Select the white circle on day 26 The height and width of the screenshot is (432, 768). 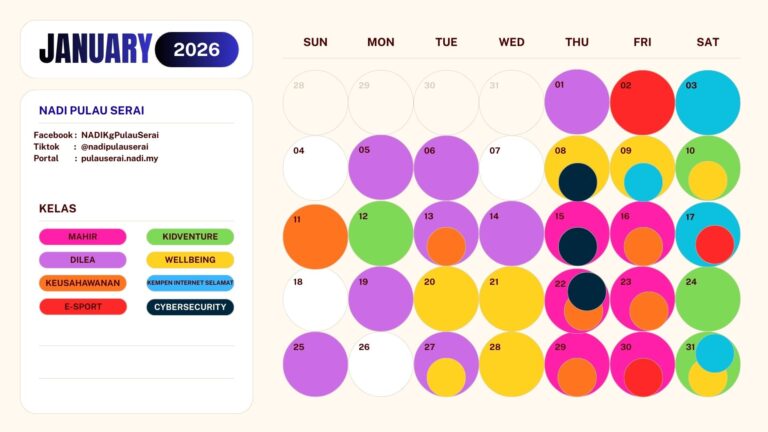(380, 364)
